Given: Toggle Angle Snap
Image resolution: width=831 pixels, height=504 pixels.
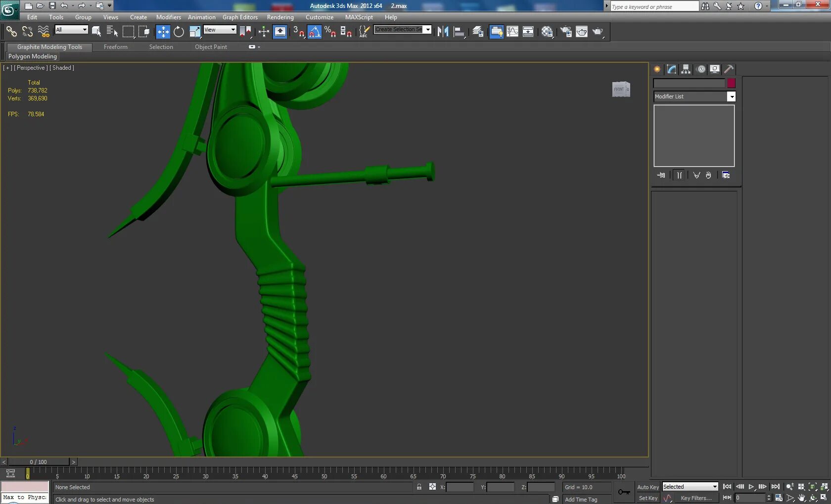Looking at the screenshot, I should (x=315, y=32).
